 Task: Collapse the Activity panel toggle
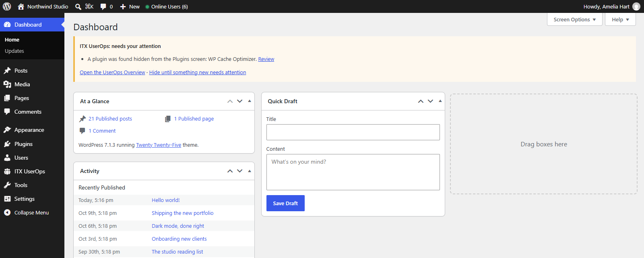[250, 171]
